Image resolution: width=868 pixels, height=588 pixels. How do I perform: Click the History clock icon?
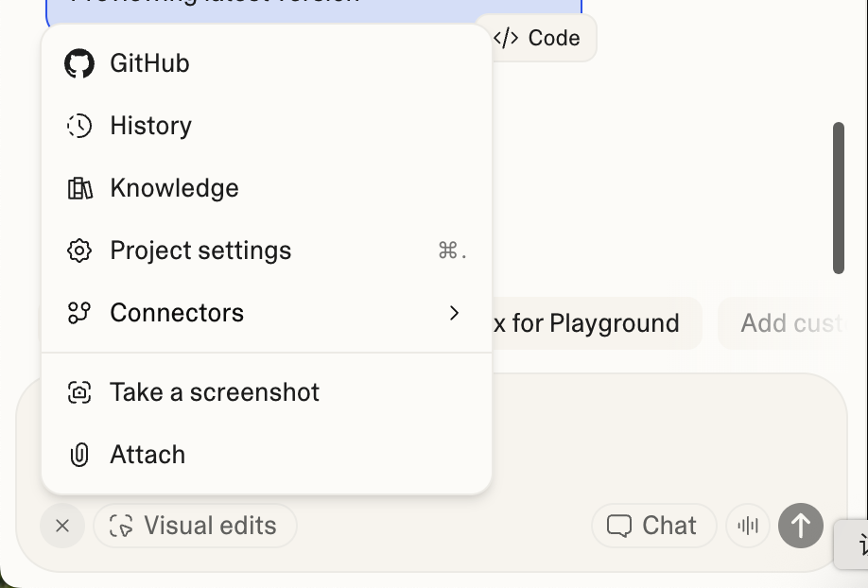79,126
